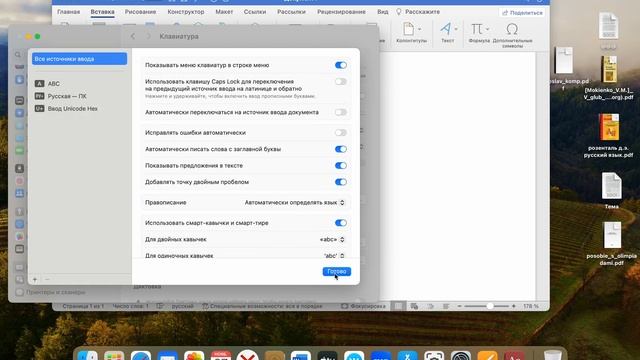Viewport: 640px width, 360px height.
Task: Click spelling proofing icon in status bar
Action: pyautogui.click(x=160, y=306)
